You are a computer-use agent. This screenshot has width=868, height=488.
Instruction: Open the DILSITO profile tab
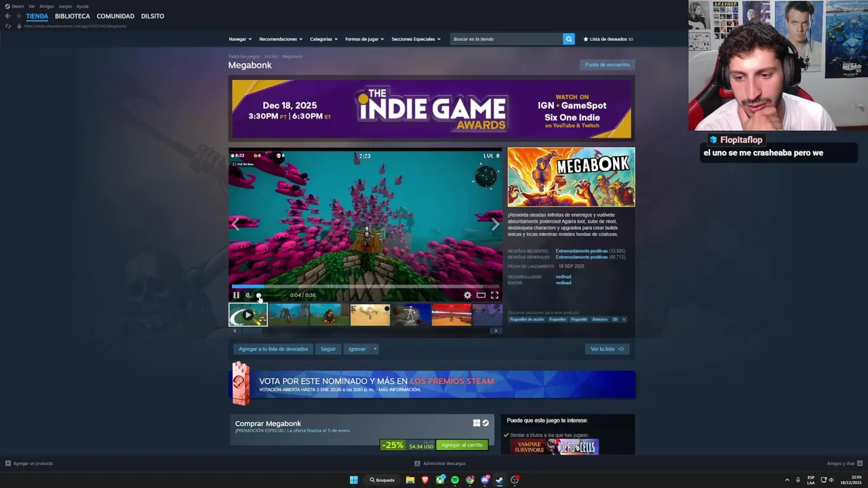(x=153, y=16)
